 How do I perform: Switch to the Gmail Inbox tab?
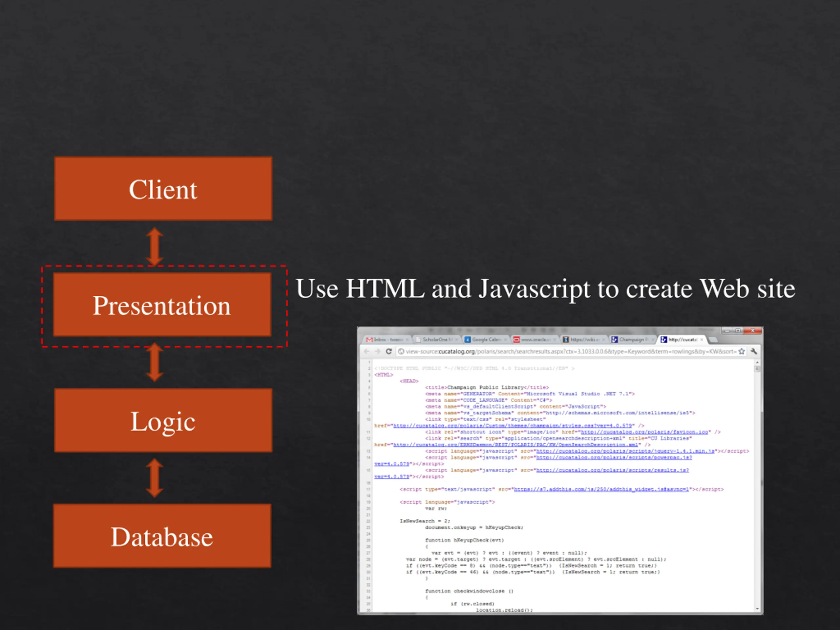click(387, 340)
